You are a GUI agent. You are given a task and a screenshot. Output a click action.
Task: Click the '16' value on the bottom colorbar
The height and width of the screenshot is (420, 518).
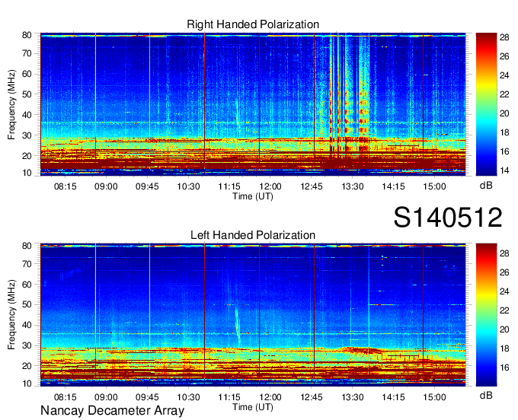coord(504,367)
